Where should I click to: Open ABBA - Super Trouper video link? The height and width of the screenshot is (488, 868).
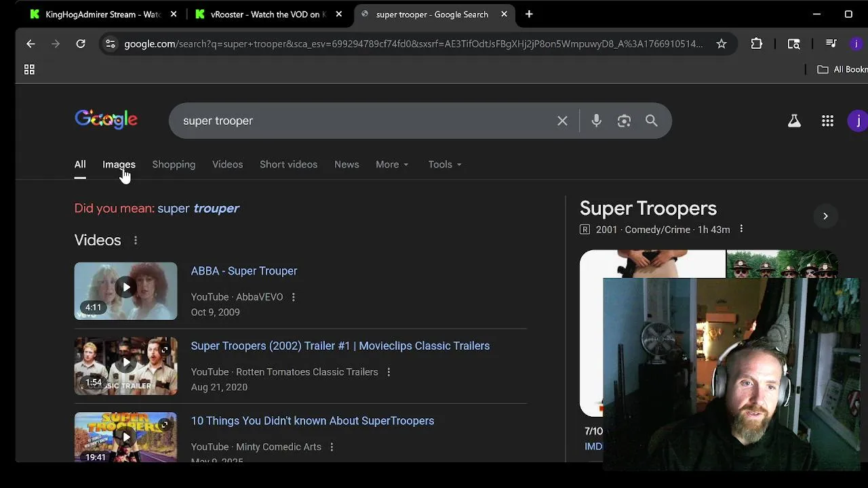244,271
